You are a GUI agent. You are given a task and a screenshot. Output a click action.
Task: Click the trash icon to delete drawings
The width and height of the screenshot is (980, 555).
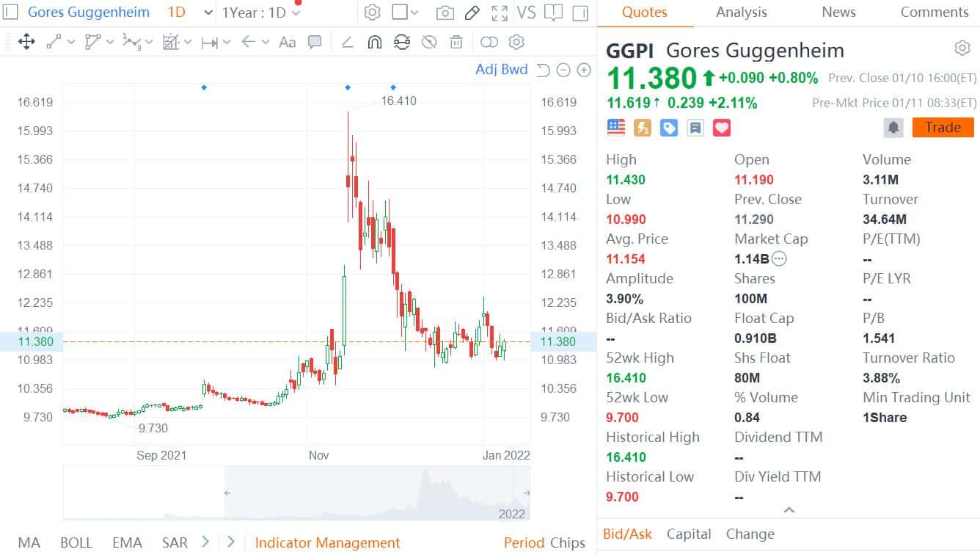coord(456,42)
